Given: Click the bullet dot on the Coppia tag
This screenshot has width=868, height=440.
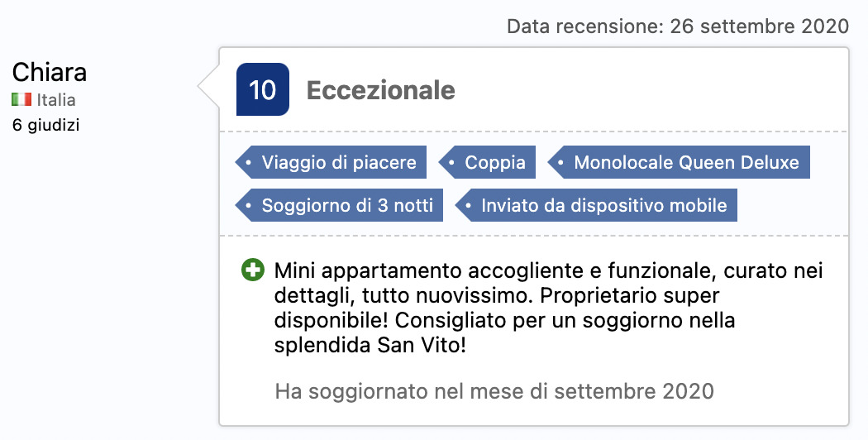Looking at the screenshot, I should 451,162.
